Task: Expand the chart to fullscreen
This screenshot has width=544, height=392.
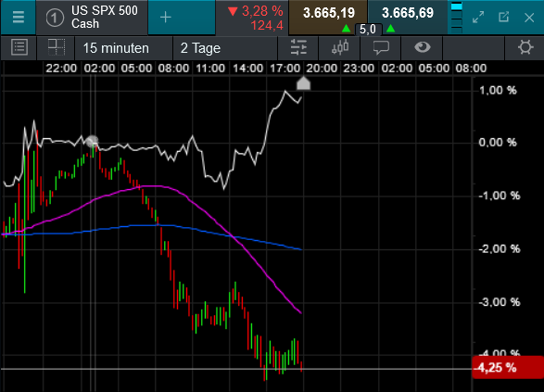Action: coord(478,17)
